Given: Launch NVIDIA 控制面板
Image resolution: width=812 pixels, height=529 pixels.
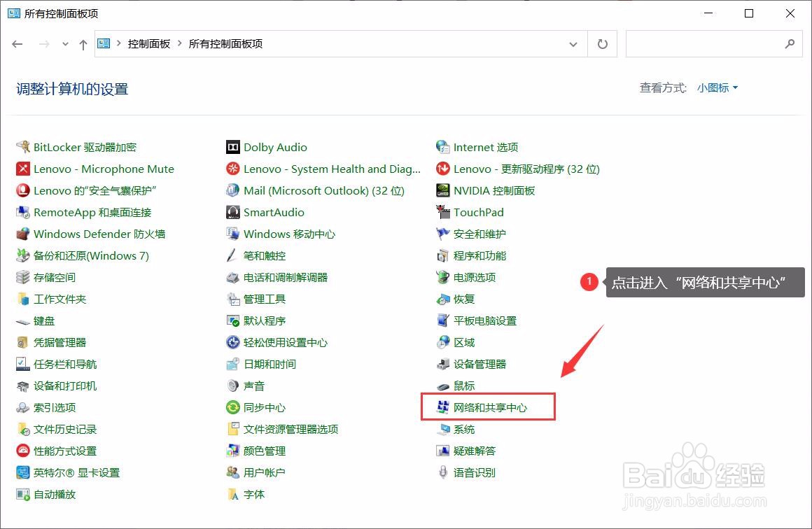Looking at the screenshot, I should (493, 190).
